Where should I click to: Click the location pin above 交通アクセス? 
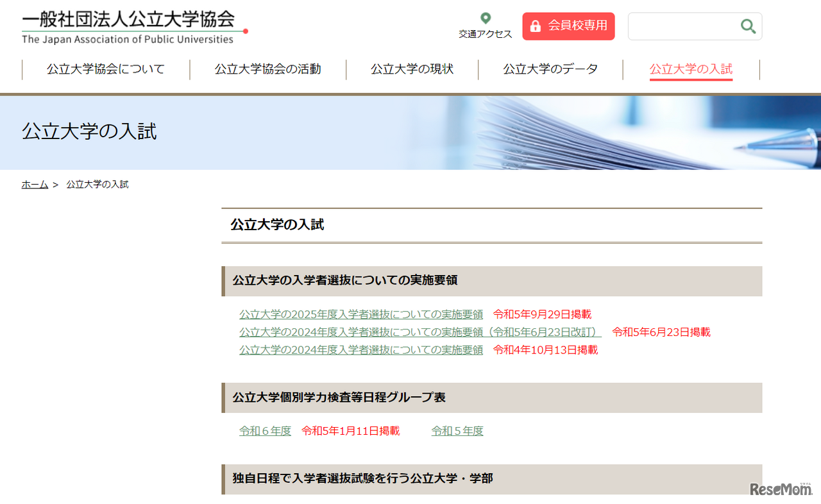(x=485, y=19)
